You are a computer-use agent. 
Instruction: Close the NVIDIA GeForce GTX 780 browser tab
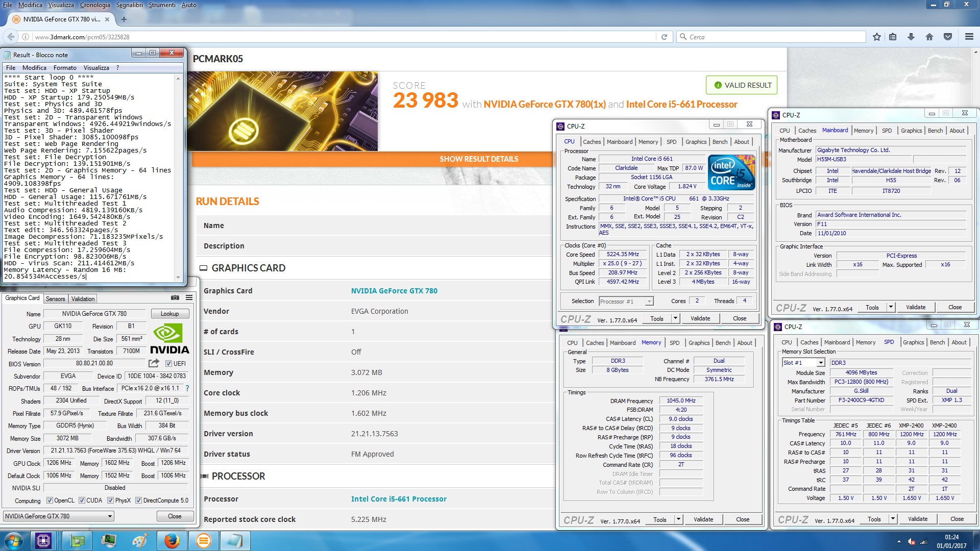(107, 19)
